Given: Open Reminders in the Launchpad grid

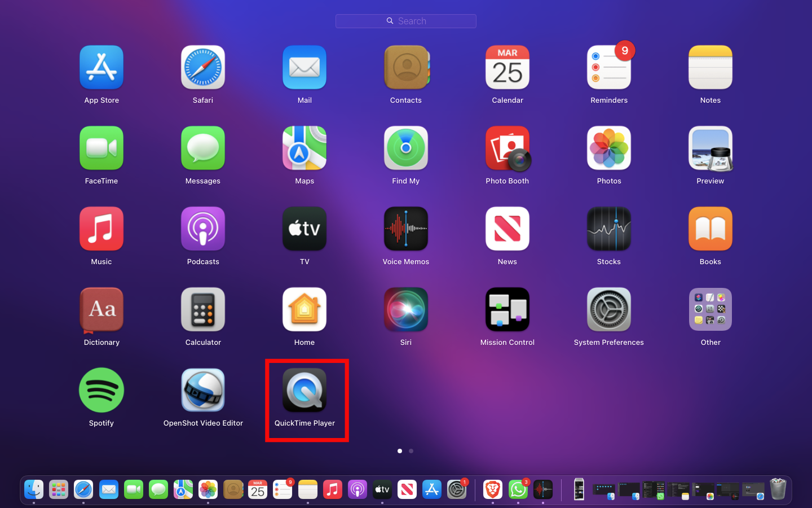Looking at the screenshot, I should point(609,68).
